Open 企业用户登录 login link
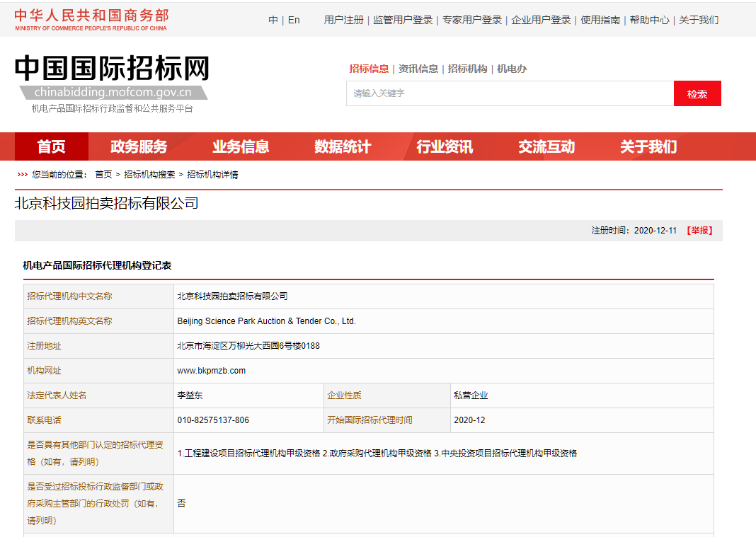The width and height of the screenshot is (756, 537). point(541,20)
